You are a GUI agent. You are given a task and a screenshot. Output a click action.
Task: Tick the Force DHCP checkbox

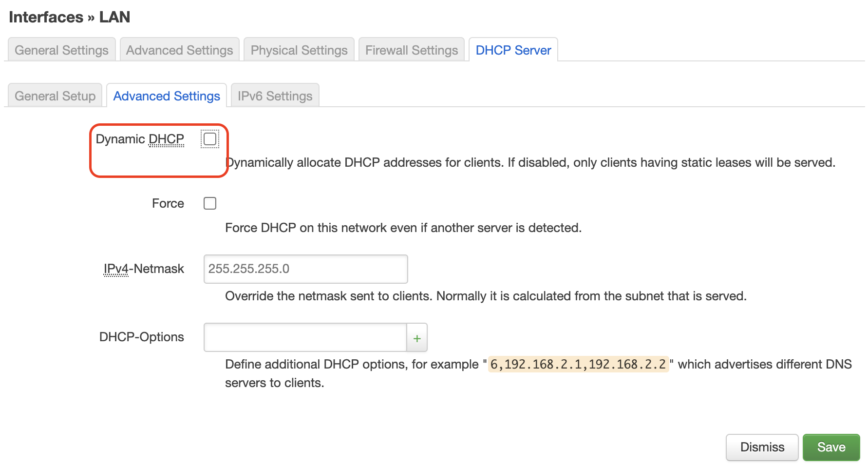click(210, 203)
